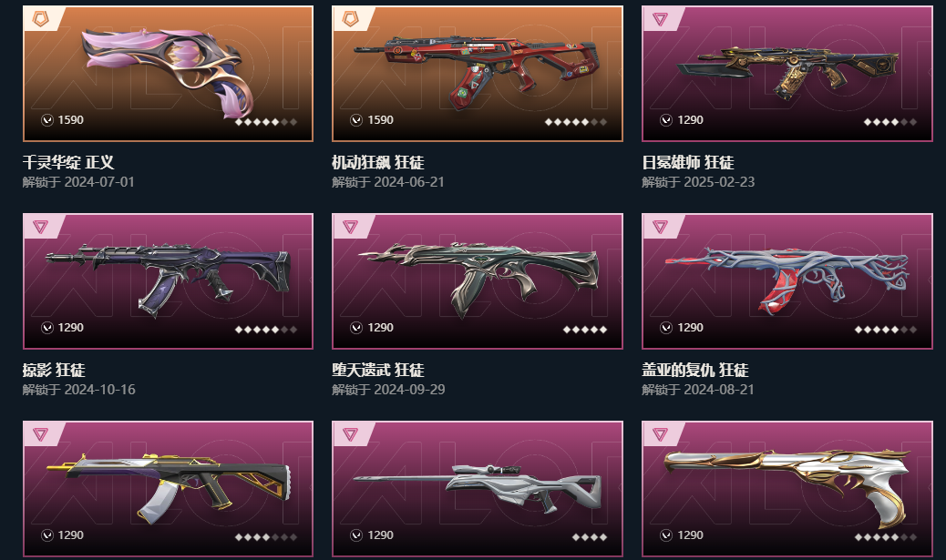Open the white sniper rifle skin card
The width and height of the screenshot is (946, 560).
coord(478,488)
